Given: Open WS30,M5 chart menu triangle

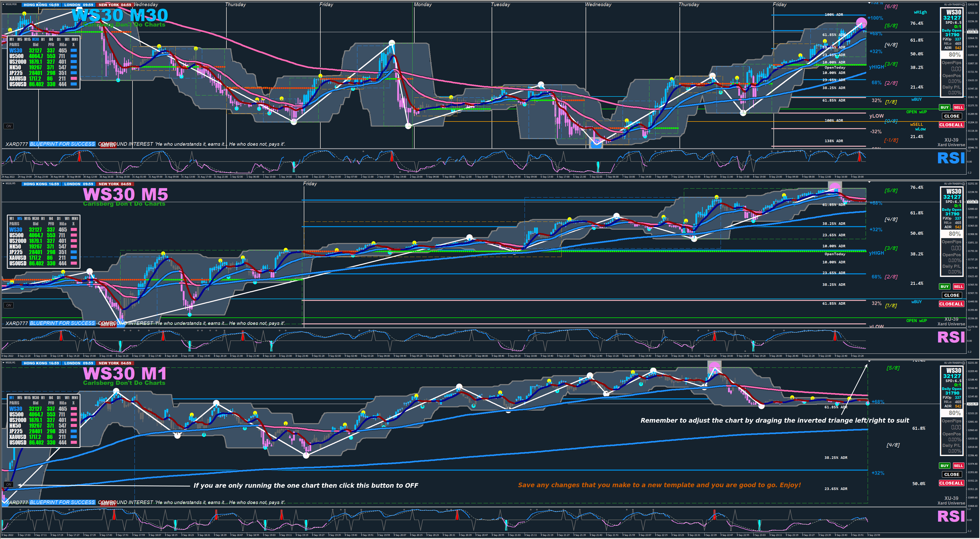Looking at the screenshot, I should (x=3, y=183).
